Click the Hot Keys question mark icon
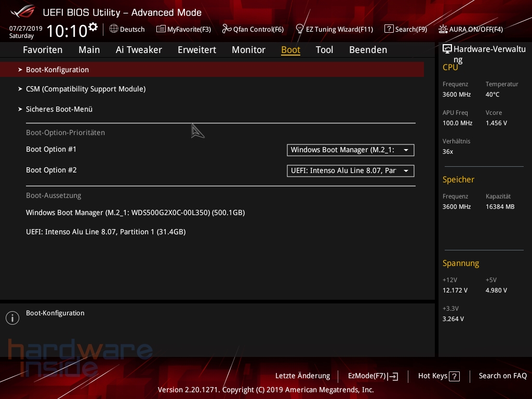Viewport: 532px width, 399px height. [x=454, y=376]
